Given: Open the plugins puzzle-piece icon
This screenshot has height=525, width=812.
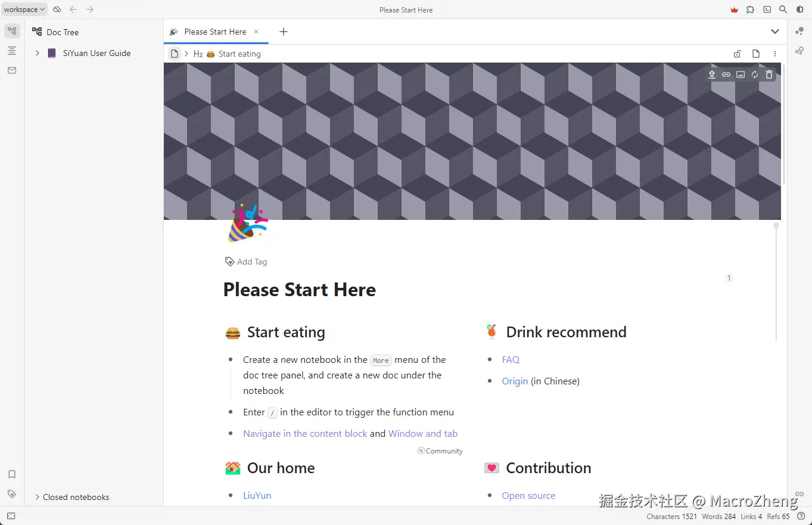Looking at the screenshot, I should point(750,10).
